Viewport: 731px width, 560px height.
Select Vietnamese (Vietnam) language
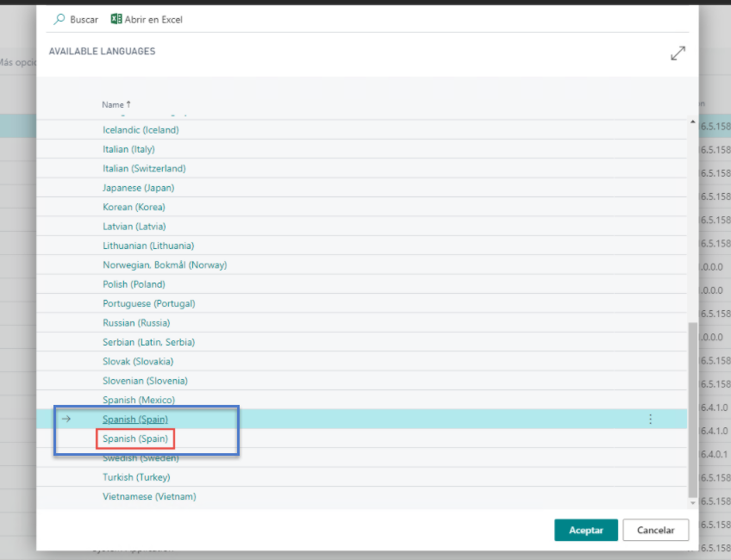tap(149, 496)
